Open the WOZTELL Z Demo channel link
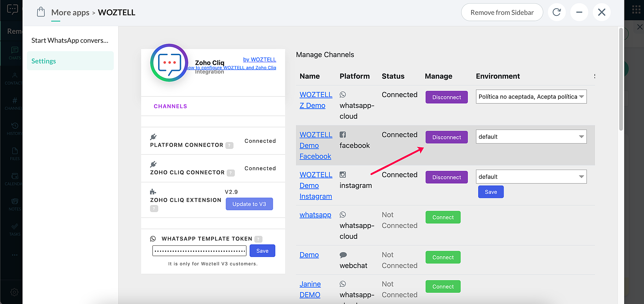Image resolution: width=644 pixels, height=304 pixels. tap(316, 100)
